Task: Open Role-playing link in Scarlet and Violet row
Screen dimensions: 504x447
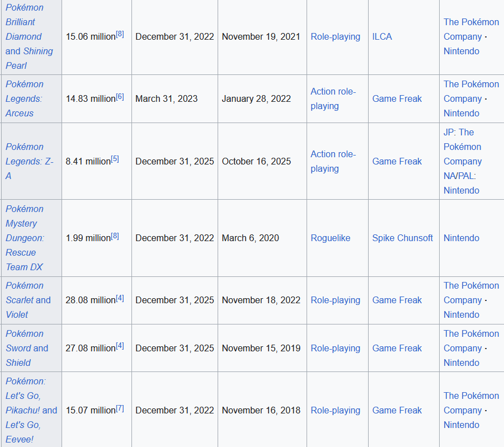Action: click(335, 300)
